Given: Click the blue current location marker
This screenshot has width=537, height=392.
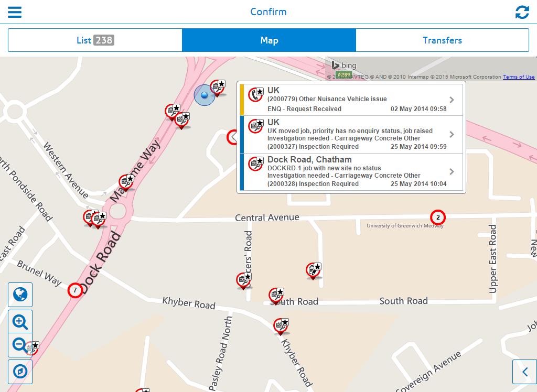Looking at the screenshot, I should click(205, 95).
